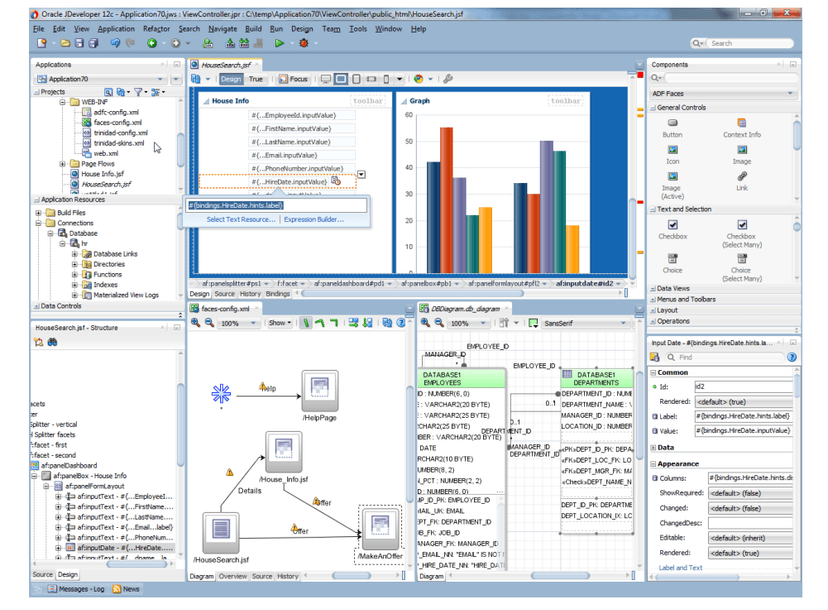Image resolution: width=828 pixels, height=610 pixels.
Task: Select the portrait tablet device preview
Action: pyautogui.click(x=356, y=79)
